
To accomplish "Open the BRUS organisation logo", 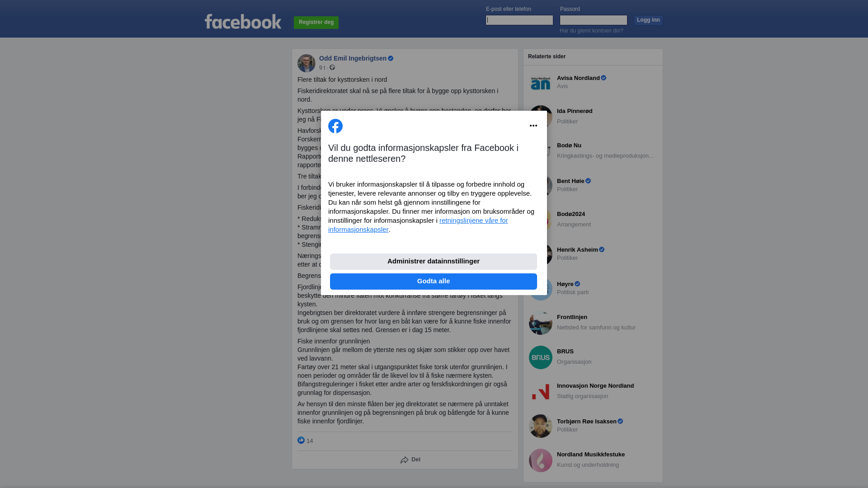I will click(541, 357).
